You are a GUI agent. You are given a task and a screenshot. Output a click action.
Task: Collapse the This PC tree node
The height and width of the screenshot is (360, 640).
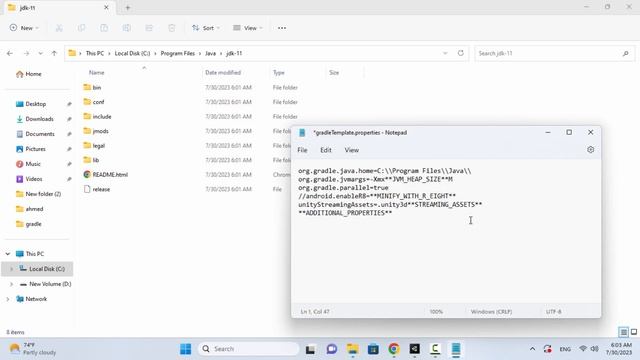[8, 254]
